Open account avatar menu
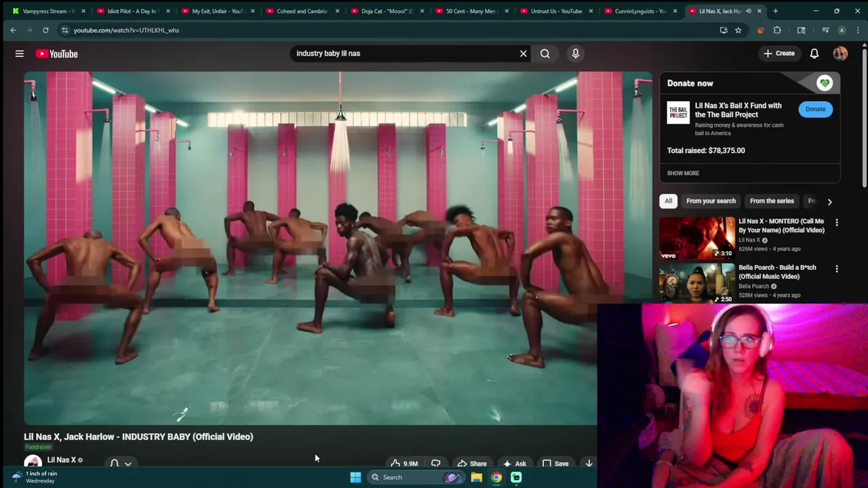The height and width of the screenshot is (488, 868). [840, 54]
